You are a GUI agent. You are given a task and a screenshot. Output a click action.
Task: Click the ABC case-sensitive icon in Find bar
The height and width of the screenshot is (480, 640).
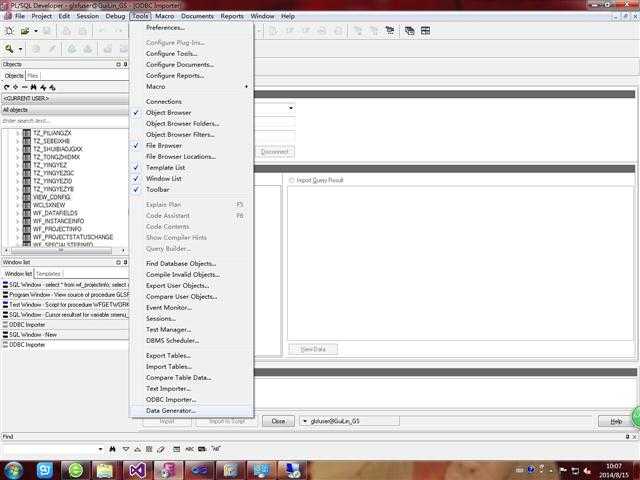tap(190, 449)
